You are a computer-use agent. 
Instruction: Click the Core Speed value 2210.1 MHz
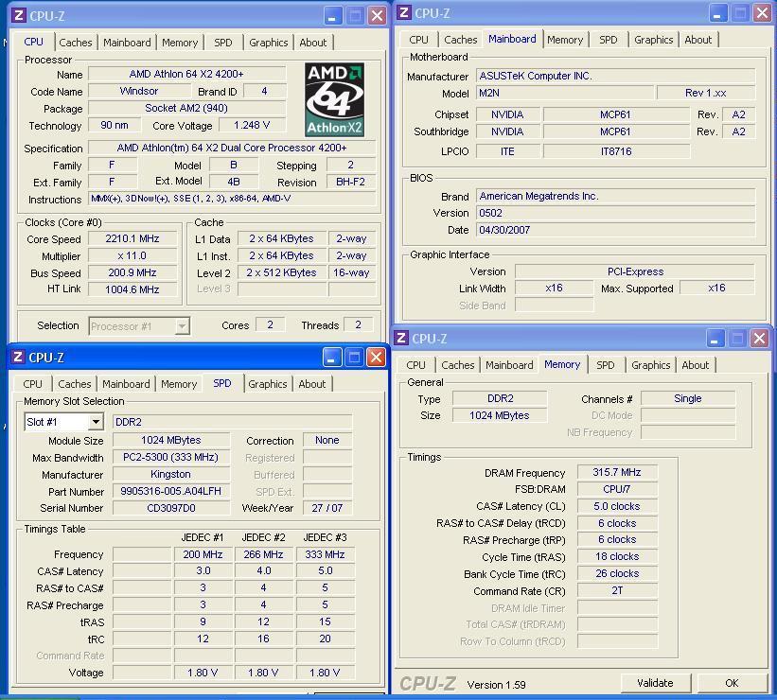[132, 238]
